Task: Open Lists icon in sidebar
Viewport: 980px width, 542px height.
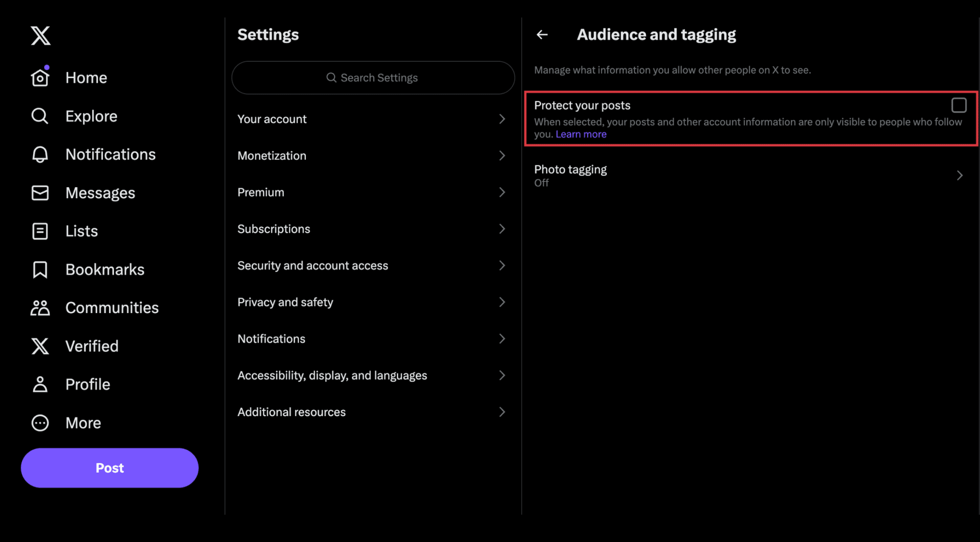Action: (40, 231)
